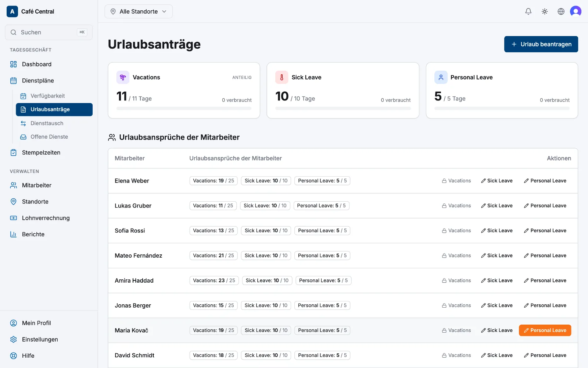Toggle light/dark theme sun icon
Screen dimensions: 588x368
point(545,11)
